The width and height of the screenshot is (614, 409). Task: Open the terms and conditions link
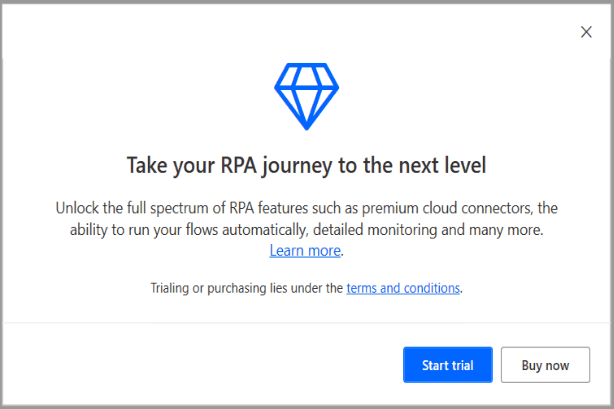[403, 288]
